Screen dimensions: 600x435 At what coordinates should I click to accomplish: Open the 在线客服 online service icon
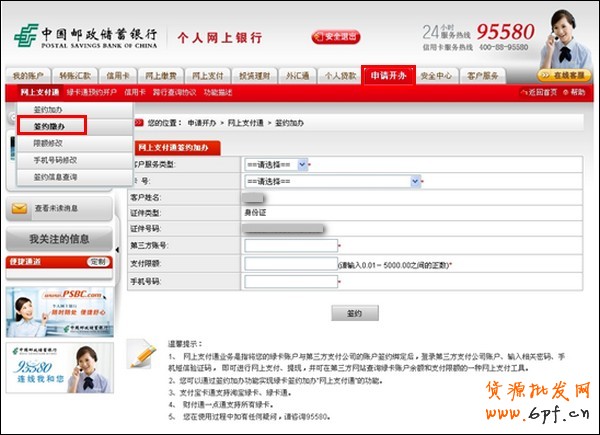[x=564, y=75]
